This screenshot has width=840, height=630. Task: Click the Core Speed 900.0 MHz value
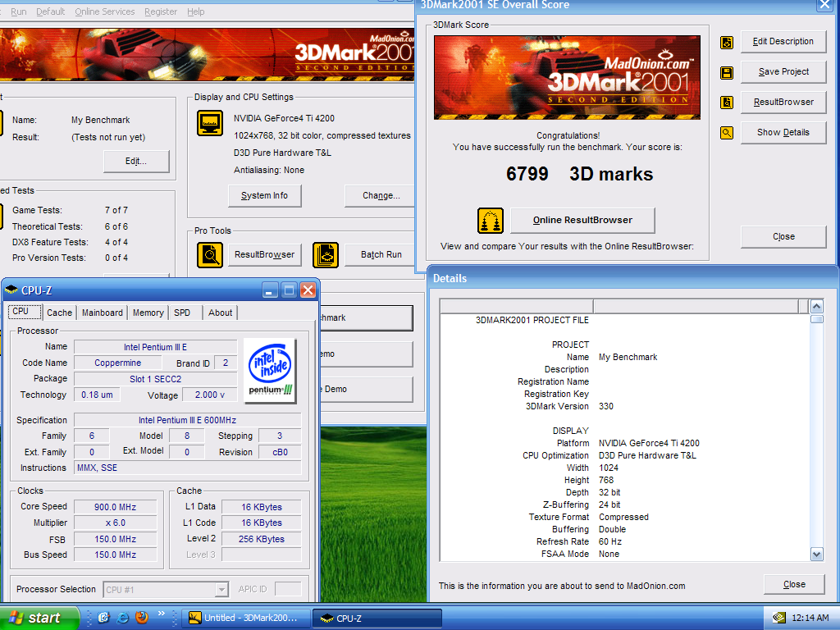[x=115, y=507]
